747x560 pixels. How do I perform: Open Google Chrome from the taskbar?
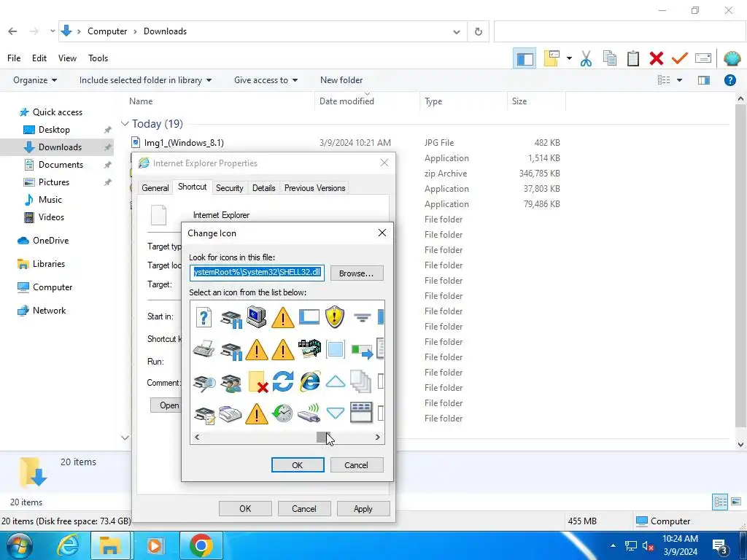pos(201,545)
